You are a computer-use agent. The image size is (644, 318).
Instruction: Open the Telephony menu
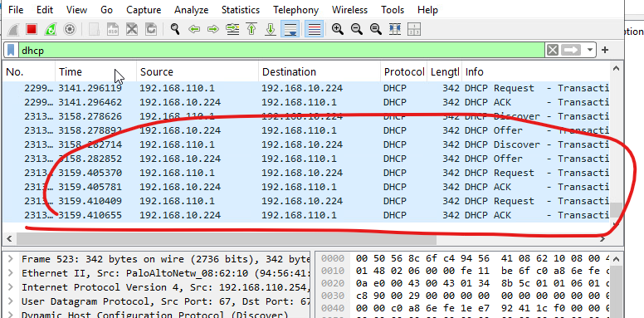click(x=295, y=10)
